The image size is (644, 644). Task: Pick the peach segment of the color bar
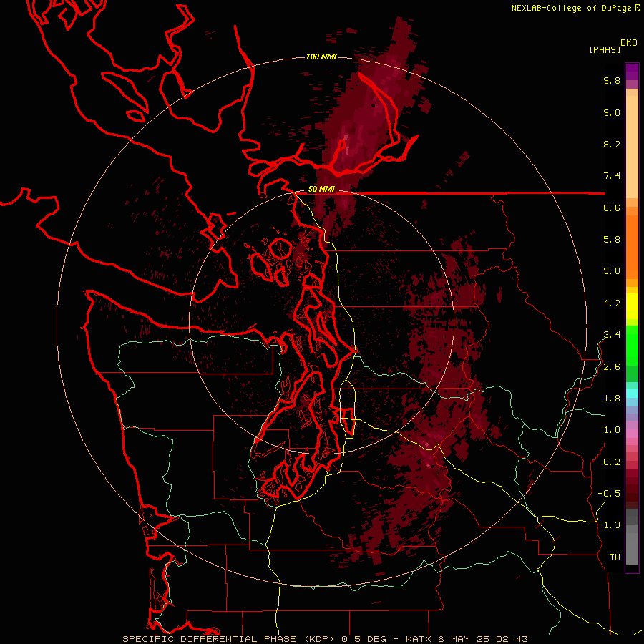tap(632, 147)
